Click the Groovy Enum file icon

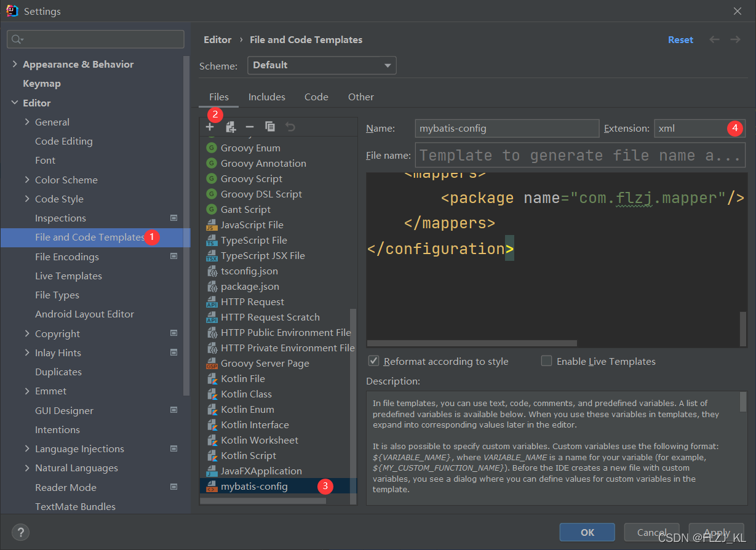[x=212, y=148]
